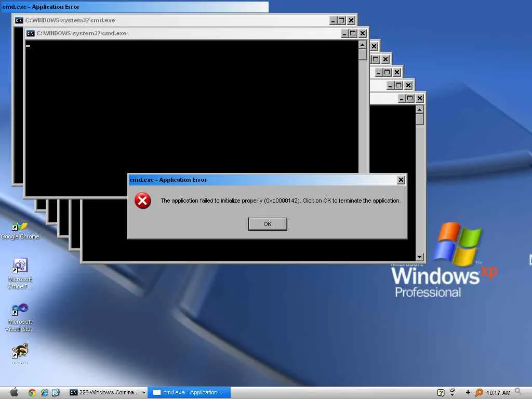Click the error message text about 0xc0000142

(280, 201)
